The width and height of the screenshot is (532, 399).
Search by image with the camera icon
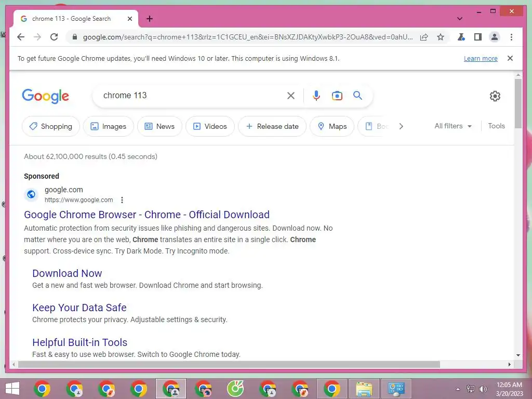(337, 96)
